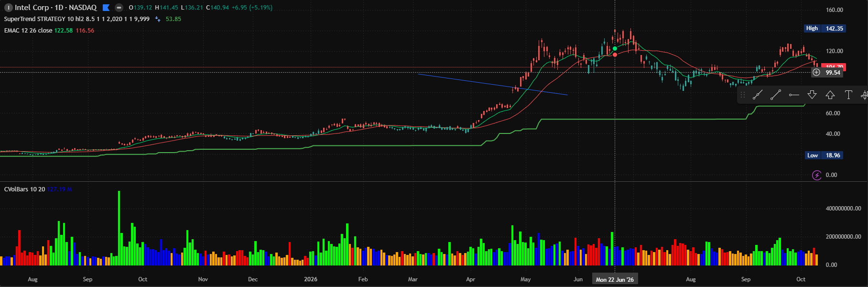This screenshot has width=868, height=287.
Task: Click the 60.00 price axis label
Action: (x=833, y=113)
